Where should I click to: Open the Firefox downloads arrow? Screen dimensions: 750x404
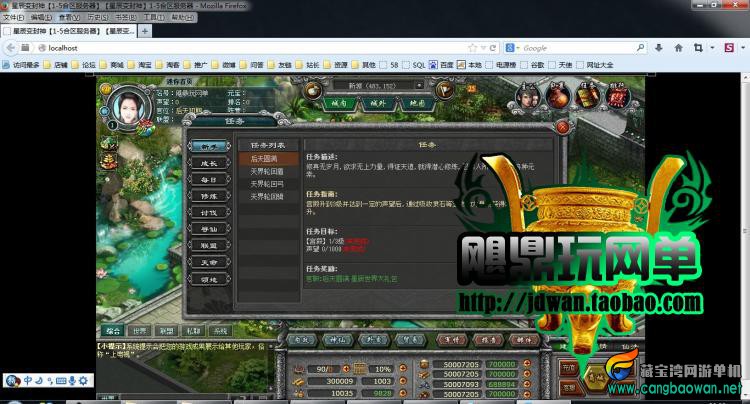(659, 48)
